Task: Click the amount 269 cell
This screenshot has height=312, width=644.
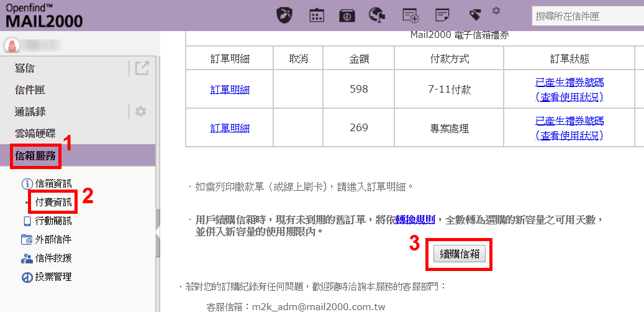Action: (x=358, y=128)
